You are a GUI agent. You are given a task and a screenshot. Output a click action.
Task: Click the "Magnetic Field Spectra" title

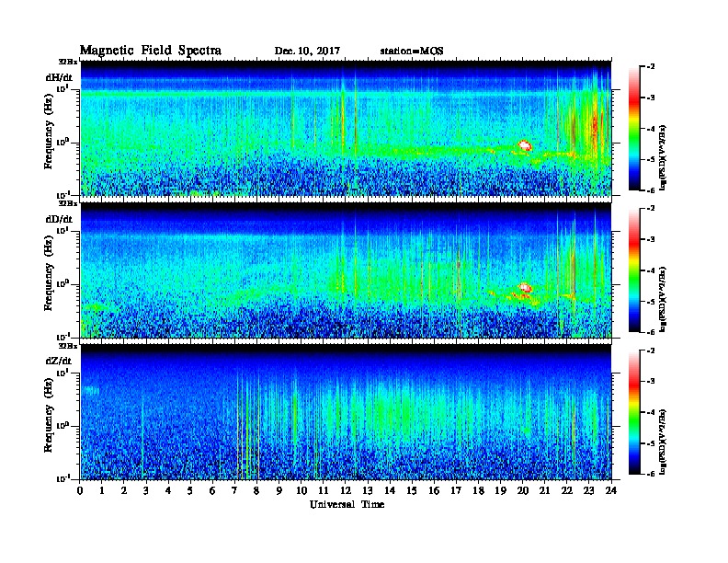click(151, 51)
